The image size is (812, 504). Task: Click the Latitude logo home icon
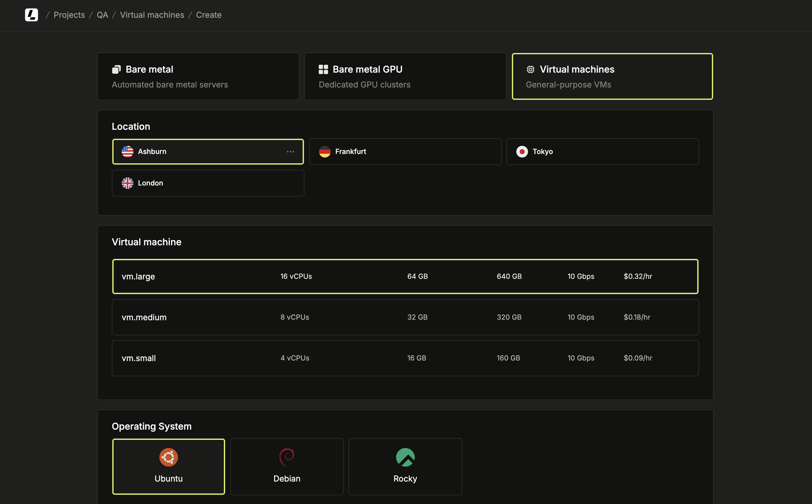[x=31, y=15]
